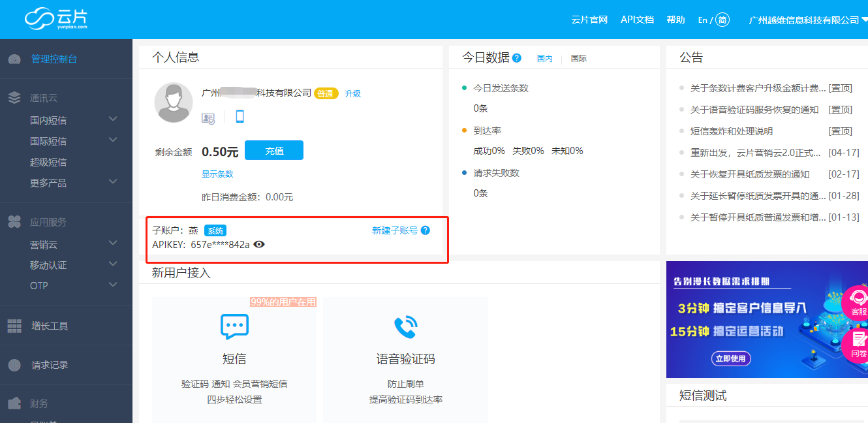The height and width of the screenshot is (423, 868).
Task: Click the help icon beside 今日数据
Action: 517,57
